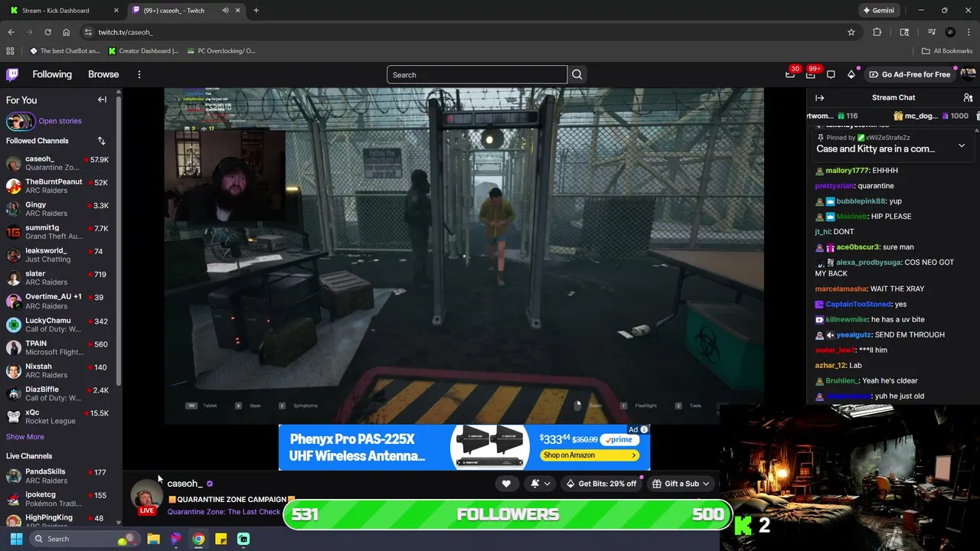Open the Chrome three-dot menu
This screenshot has height=551, width=980.
point(969,32)
